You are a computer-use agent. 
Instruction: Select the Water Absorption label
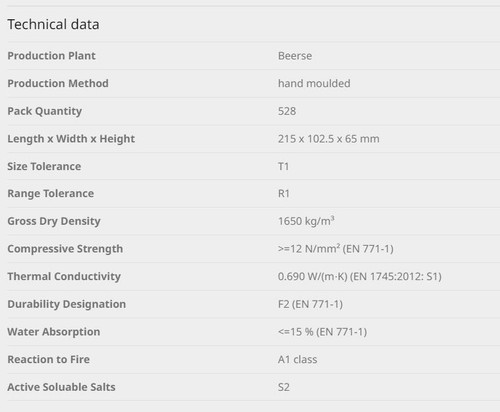pos(54,332)
